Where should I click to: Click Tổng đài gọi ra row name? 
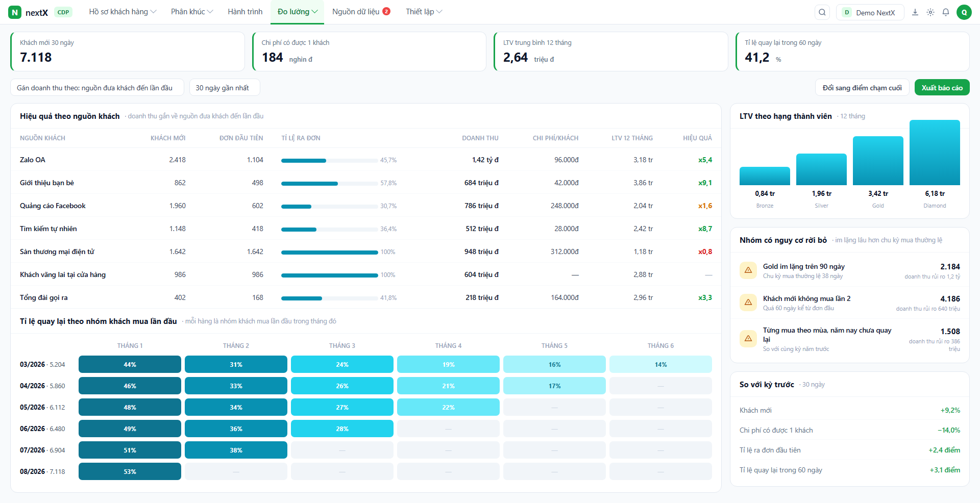(44, 297)
